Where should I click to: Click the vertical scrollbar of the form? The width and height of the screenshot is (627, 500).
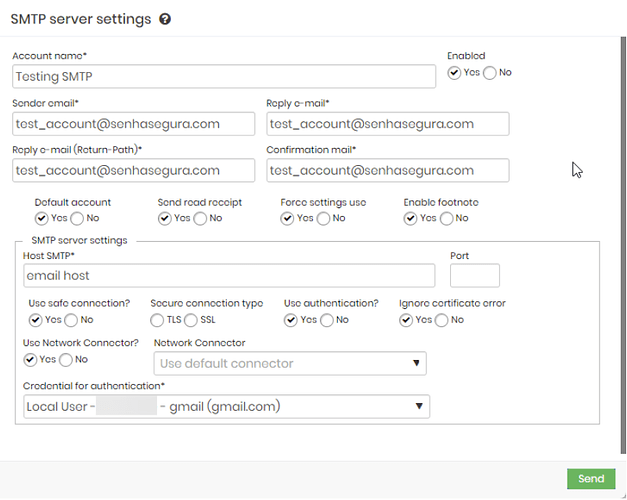(x=623, y=246)
